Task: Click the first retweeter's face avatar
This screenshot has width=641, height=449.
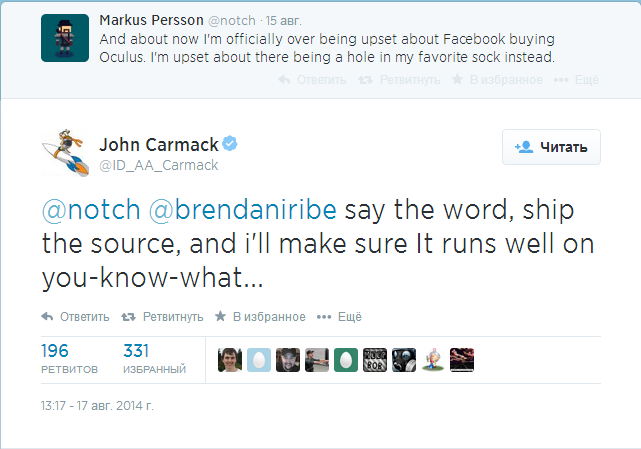Action: click(230, 359)
